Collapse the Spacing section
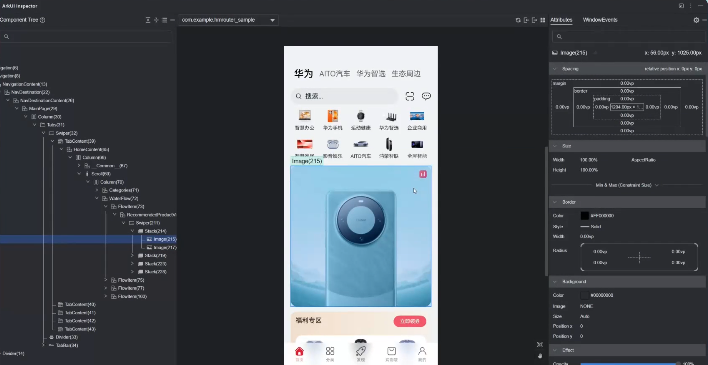This screenshot has width=708, height=365. point(555,69)
